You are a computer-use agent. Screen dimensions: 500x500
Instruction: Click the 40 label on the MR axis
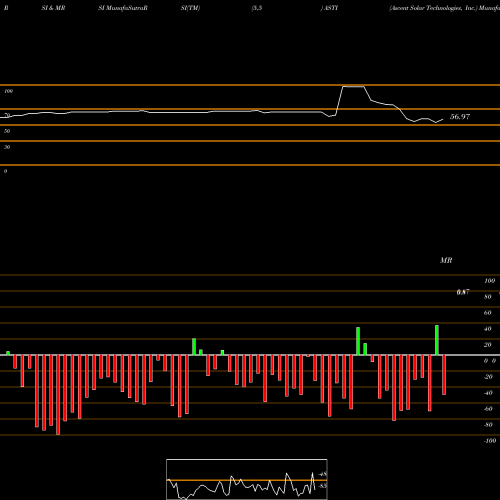(x=488, y=329)
